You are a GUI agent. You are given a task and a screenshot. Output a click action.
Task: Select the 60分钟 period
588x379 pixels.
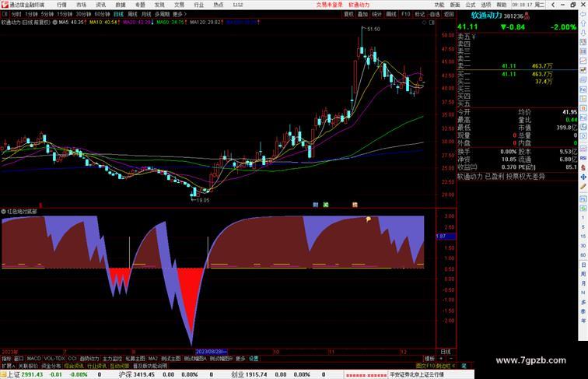click(x=102, y=14)
